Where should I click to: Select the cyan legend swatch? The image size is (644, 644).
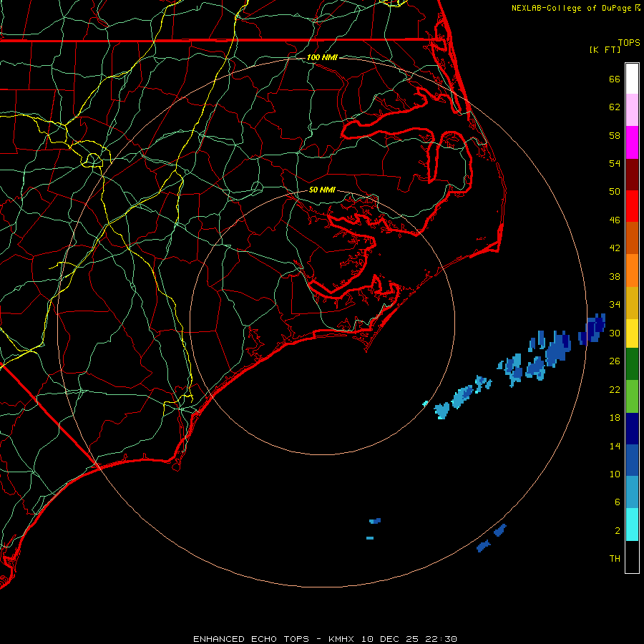pyautogui.click(x=632, y=525)
